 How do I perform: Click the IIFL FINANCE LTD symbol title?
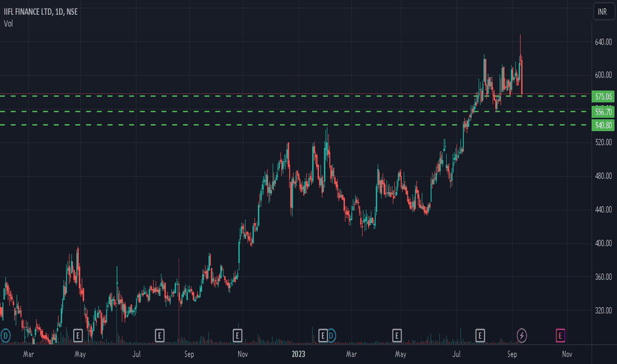click(x=28, y=12)
